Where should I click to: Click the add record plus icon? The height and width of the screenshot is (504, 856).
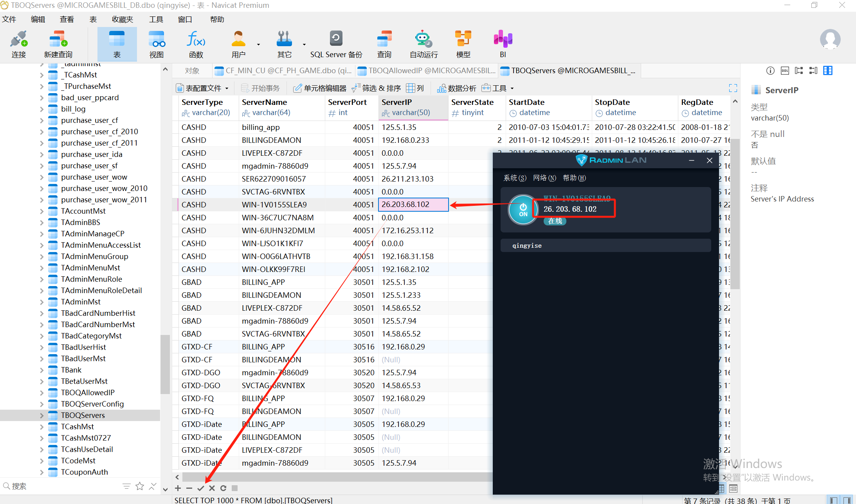178,488
